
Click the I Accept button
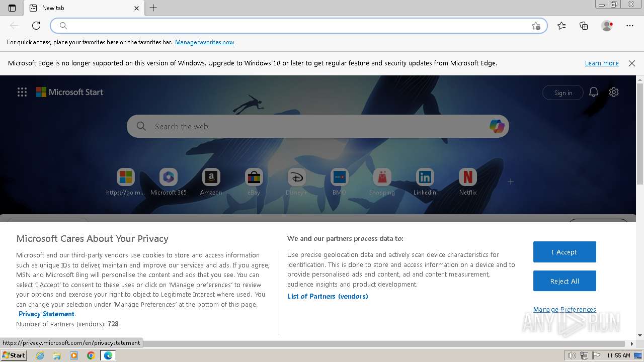click(x=565, y=252)
